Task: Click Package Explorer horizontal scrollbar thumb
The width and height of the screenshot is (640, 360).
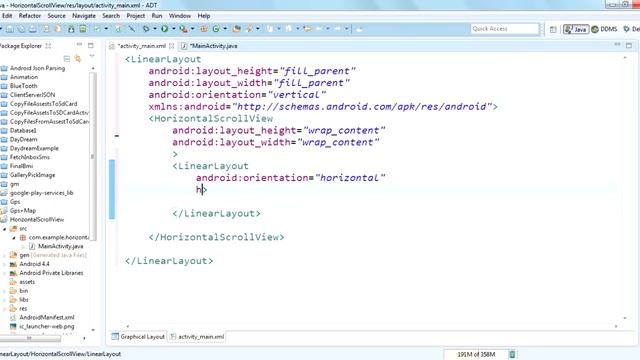Action: click(29, 338)
